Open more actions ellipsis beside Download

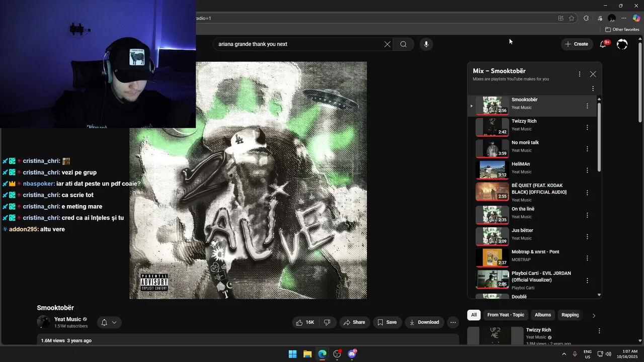coord(453,322)
